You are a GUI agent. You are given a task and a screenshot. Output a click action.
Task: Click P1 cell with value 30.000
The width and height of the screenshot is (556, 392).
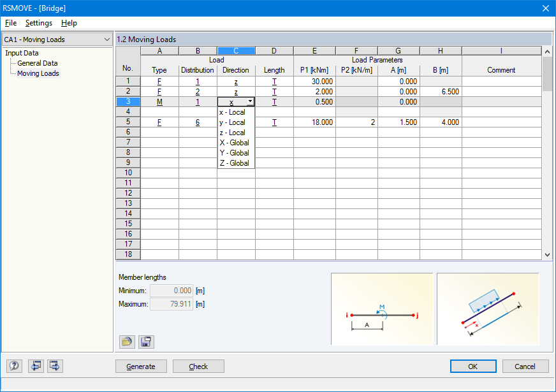314,82
